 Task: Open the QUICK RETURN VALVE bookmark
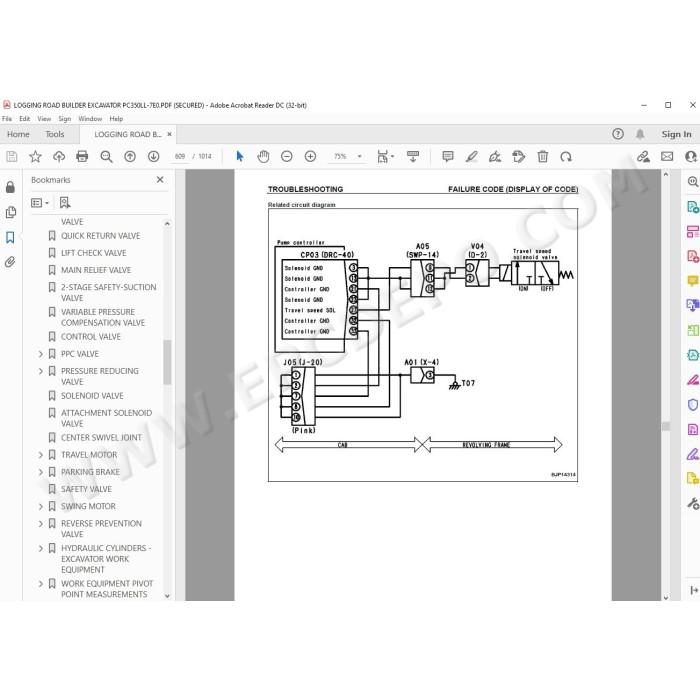[x=100, y=236]
